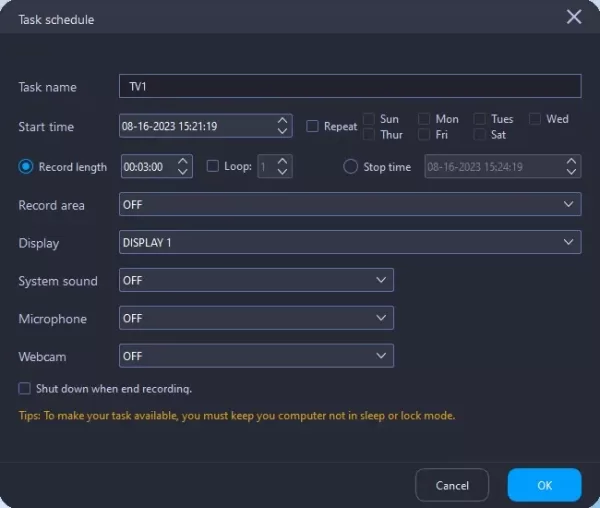Select the Record length radio button
Viewport: 600px width, 508px height.
(x=26, y=167)
